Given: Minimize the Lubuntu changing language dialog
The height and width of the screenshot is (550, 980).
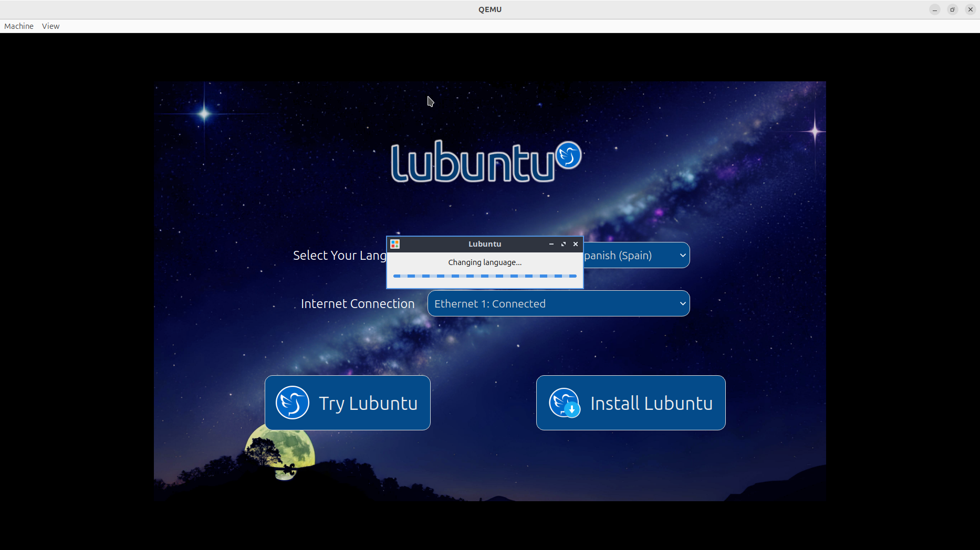Looking at the screenshot, I should tap(551, 244).
